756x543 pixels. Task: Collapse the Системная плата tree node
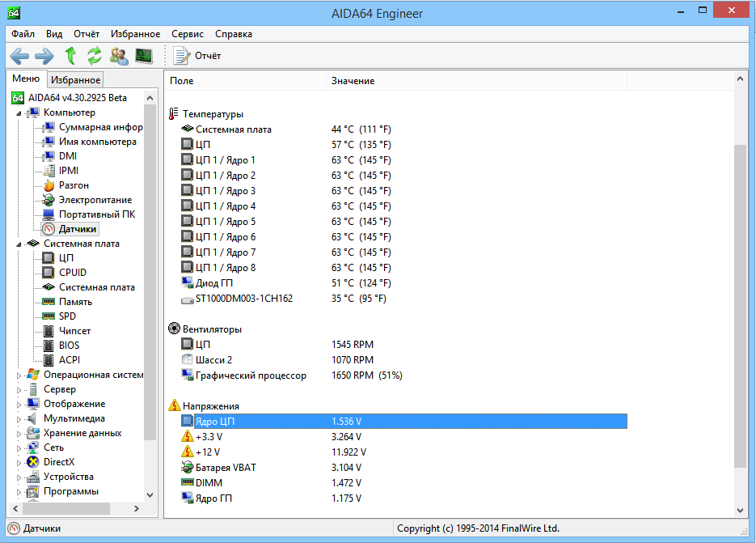click(x=19, y=244)
